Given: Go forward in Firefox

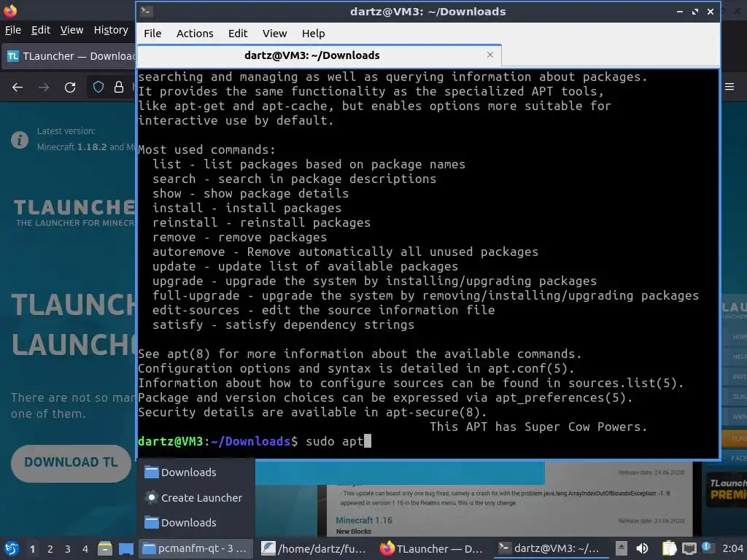Looking at the screenshot, I should (x=44, y=87).
